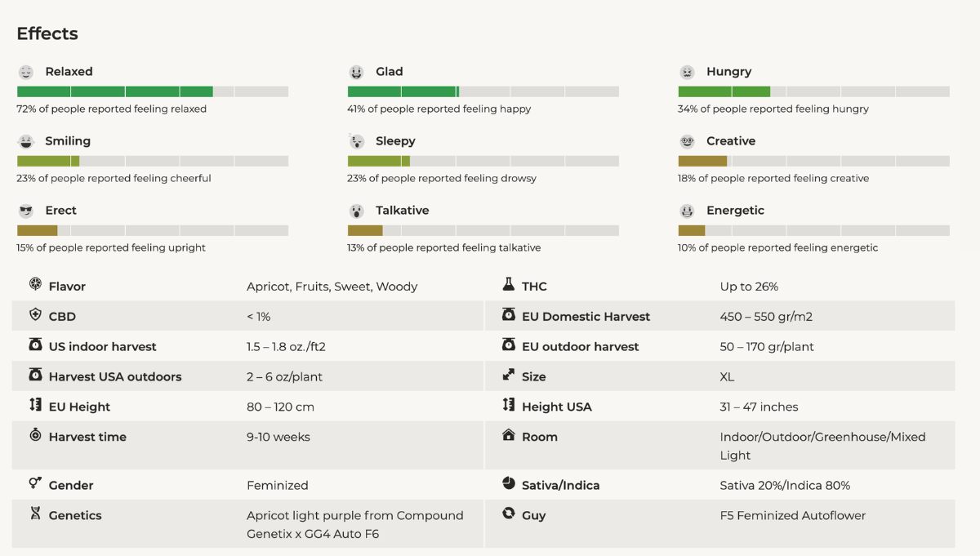Image resolution: width=980 pixels, height=556 pixels.
Task: Click the Flavor citrus icon
Action: pos(35,286)
